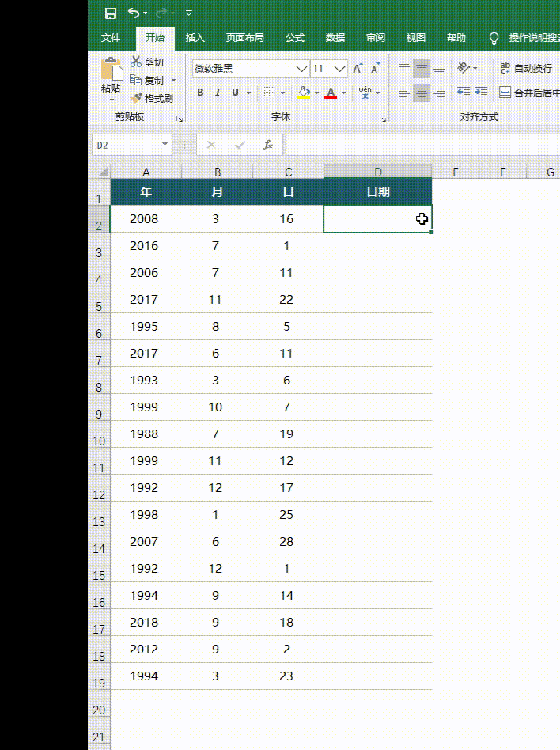560x750 pixels.
Task: Open the 复制 dropdown arrow
Action: (x=173, y=81)
